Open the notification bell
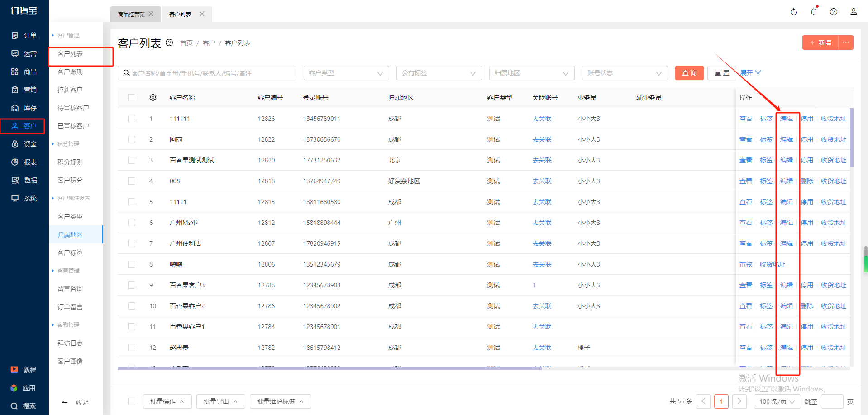Image resolution: width=868 pixels, height=415 pixels. pyautogui.click(x=813, y=12)
